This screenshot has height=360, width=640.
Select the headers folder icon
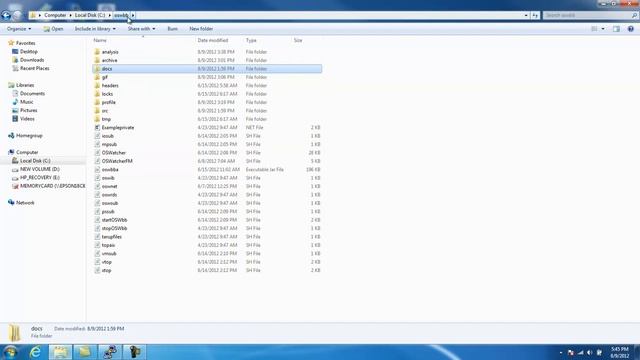(97, 85)
